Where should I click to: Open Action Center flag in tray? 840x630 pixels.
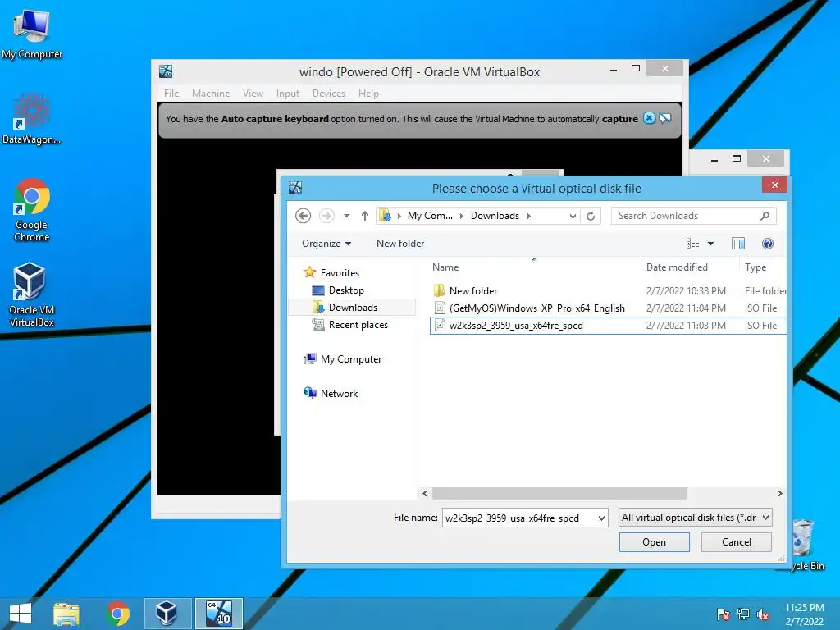click(723, 614)
